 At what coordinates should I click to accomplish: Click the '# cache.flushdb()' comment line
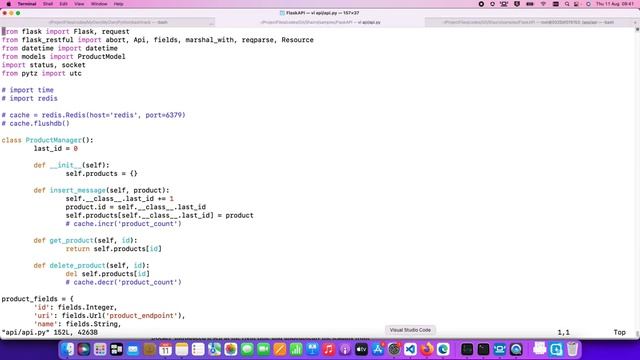tap(36, 123)
